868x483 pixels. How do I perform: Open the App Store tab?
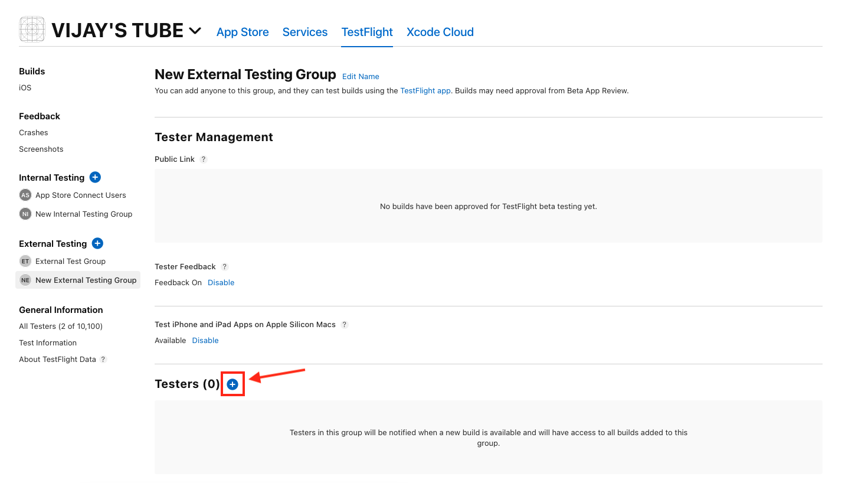point(243,32)
